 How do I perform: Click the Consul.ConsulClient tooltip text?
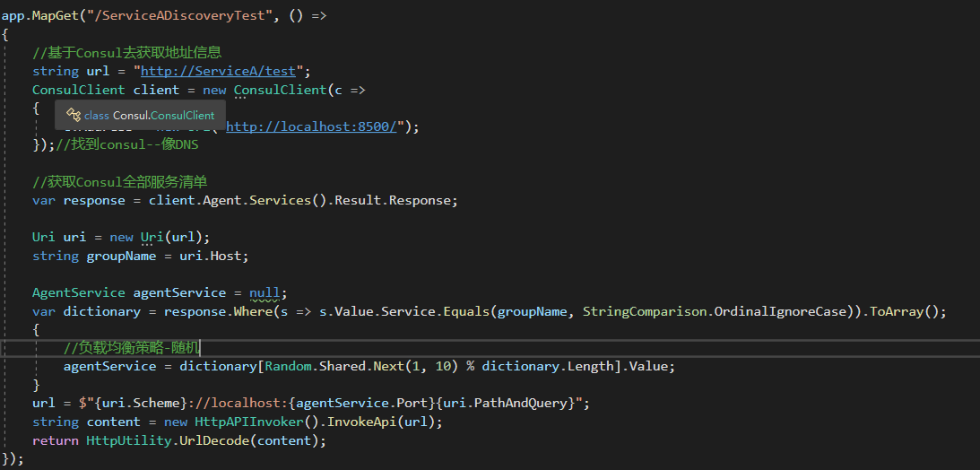pyautogui.click(x=163, y=115)
